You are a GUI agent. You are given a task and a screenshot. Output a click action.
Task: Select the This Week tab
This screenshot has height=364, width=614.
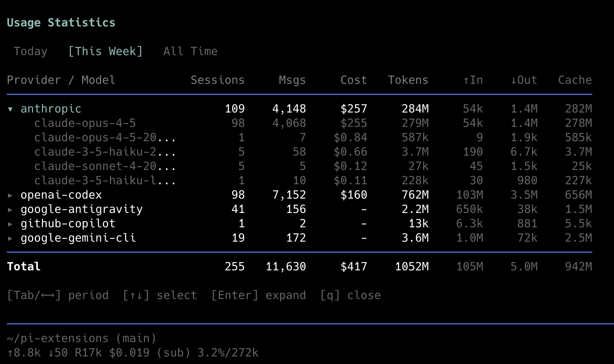105,51
